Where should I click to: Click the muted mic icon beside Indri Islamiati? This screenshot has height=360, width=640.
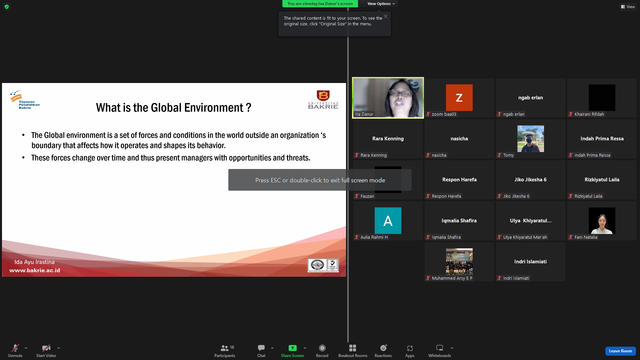point(499,278)
